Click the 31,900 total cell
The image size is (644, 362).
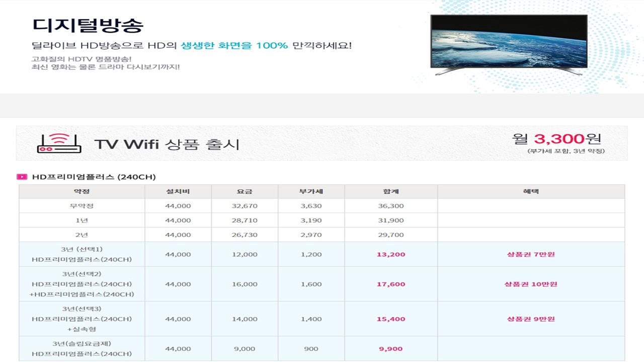391,220
